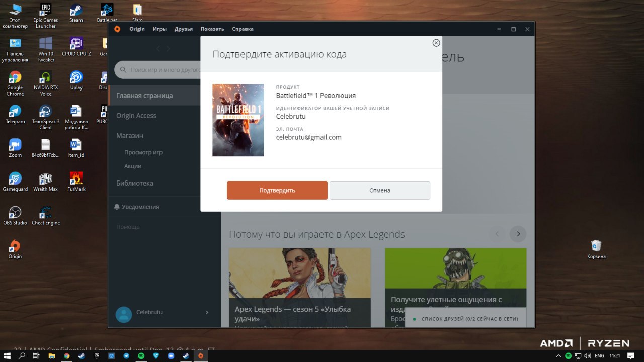Open Zoom desktop icon
Image resolution: width=644 pixels, height=362 pixels.
pyautogui.click(x=15, y=148)
